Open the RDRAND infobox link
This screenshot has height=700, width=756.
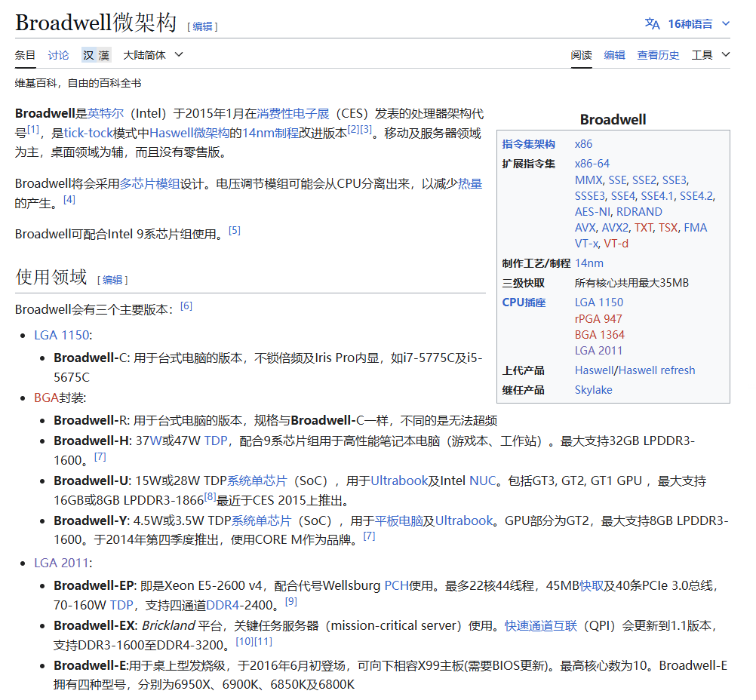point(639,212)
